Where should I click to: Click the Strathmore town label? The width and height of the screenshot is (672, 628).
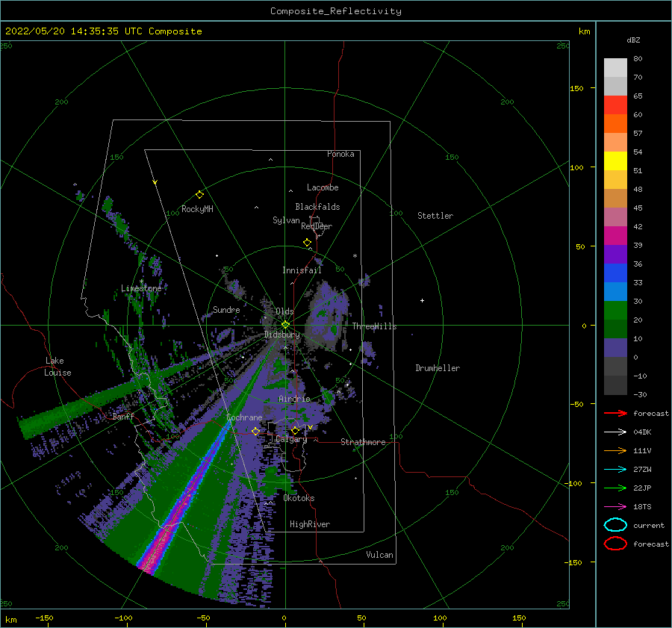(x=363, y=442)
